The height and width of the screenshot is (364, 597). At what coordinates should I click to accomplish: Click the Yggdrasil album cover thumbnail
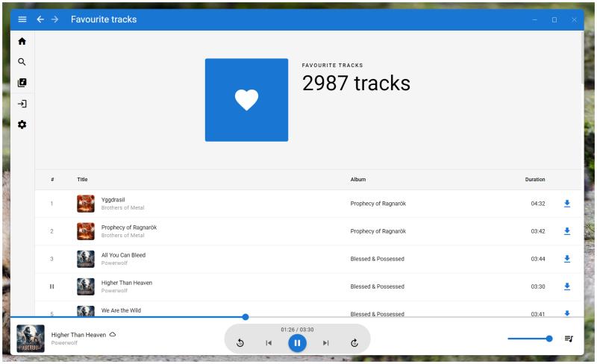click(x=86, y=204)
